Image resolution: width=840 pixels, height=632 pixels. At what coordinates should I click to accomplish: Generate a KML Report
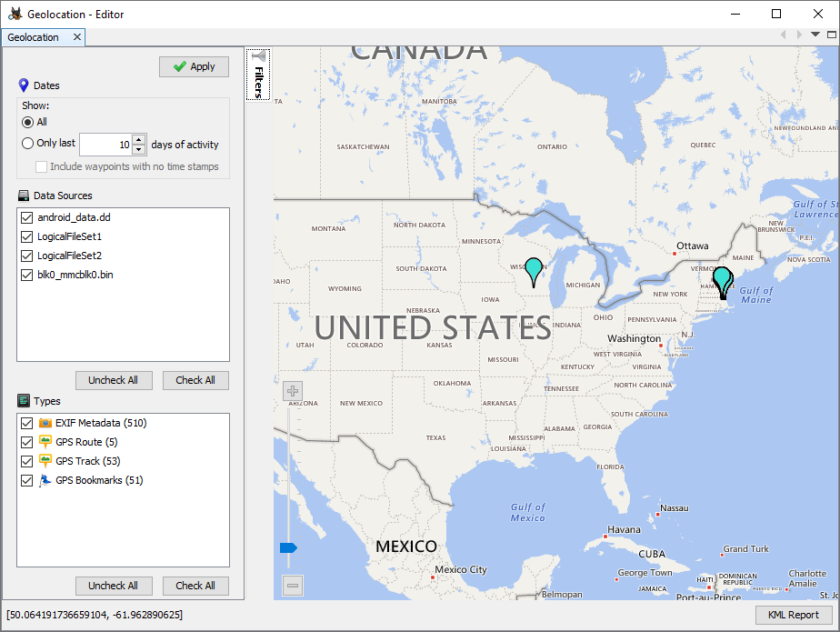click(792, 615)
